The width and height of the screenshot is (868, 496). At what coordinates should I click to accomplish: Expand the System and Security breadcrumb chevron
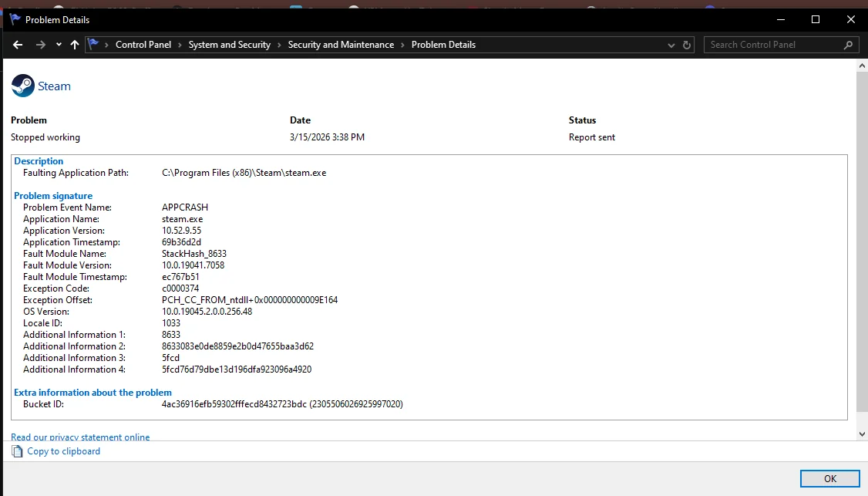pyautogui.click(x=278, y=45)
